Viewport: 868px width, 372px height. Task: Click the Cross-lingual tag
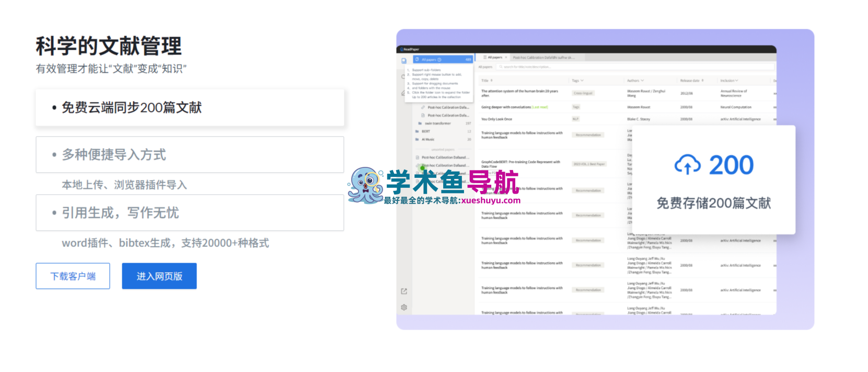click(x=583, y=93)
